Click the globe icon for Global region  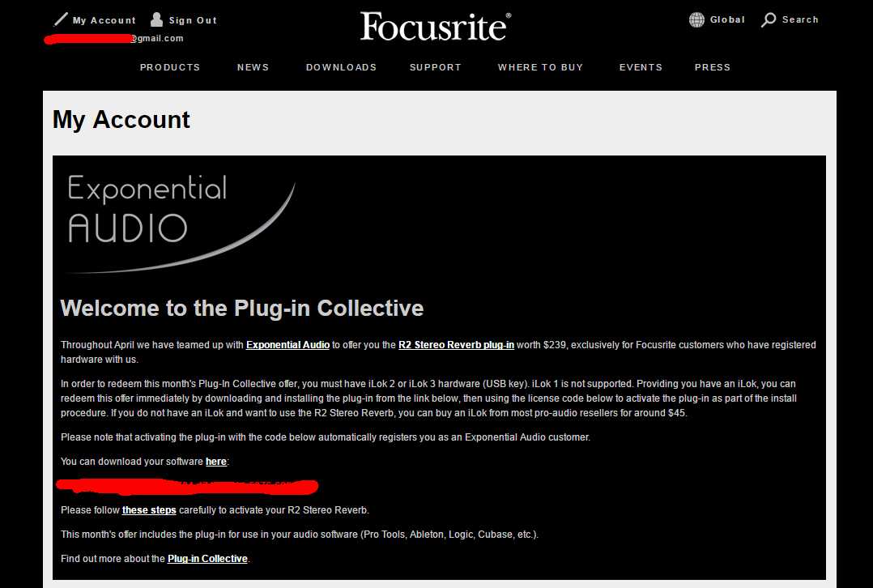pos(696,19)
